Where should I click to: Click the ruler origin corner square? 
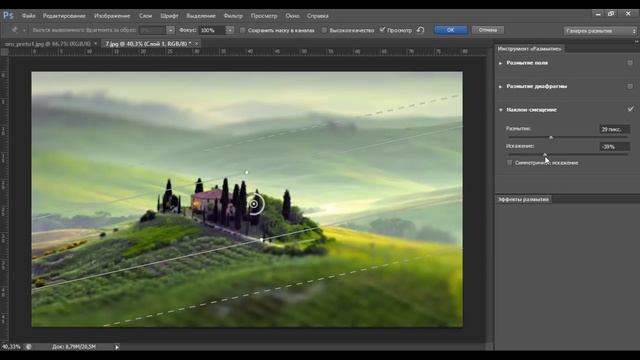point(4,52)
